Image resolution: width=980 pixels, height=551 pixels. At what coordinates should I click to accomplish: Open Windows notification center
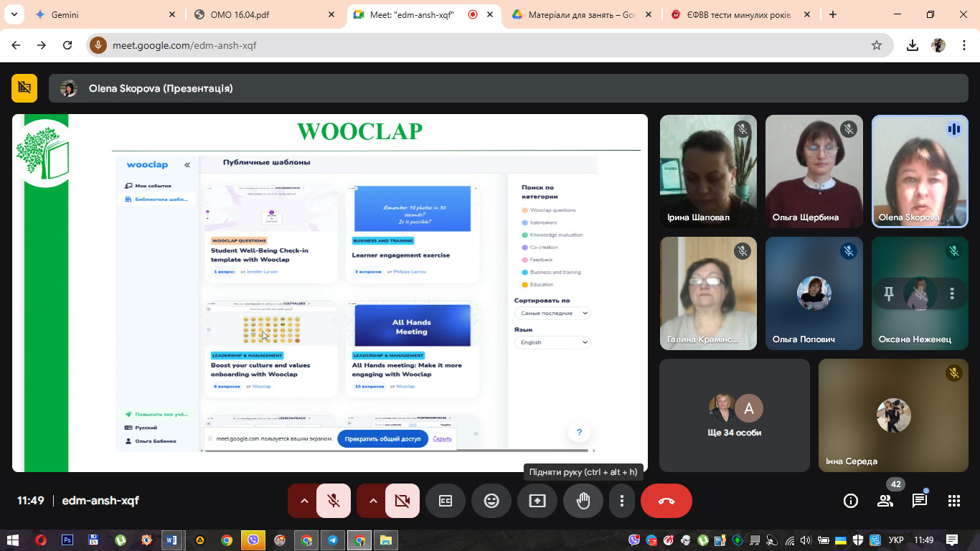(952, 540)
